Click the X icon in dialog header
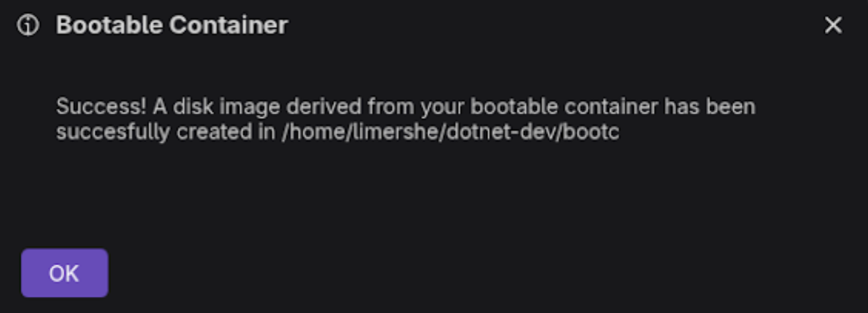868x313 pixels. point(833,25)
